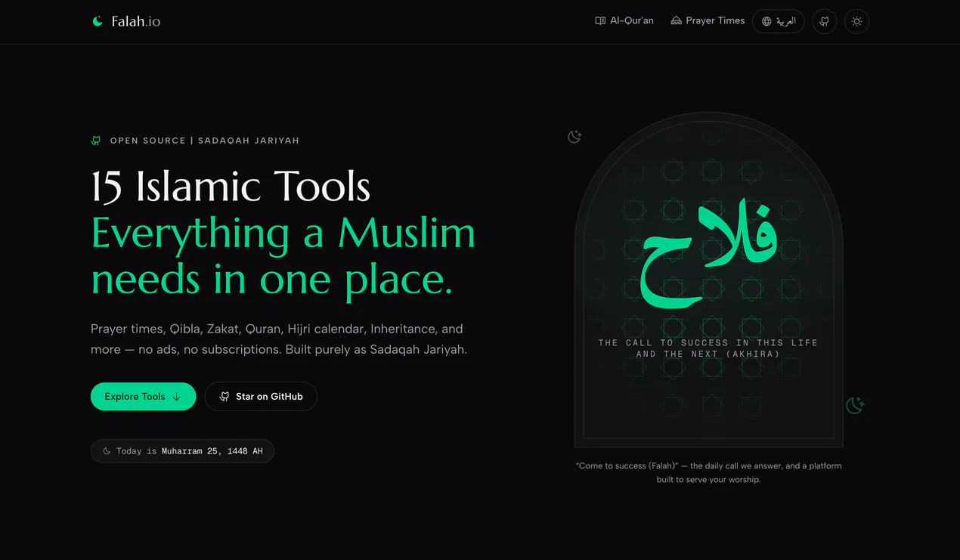
Task: Click the globe icon in language button
Action: [766, 21]
